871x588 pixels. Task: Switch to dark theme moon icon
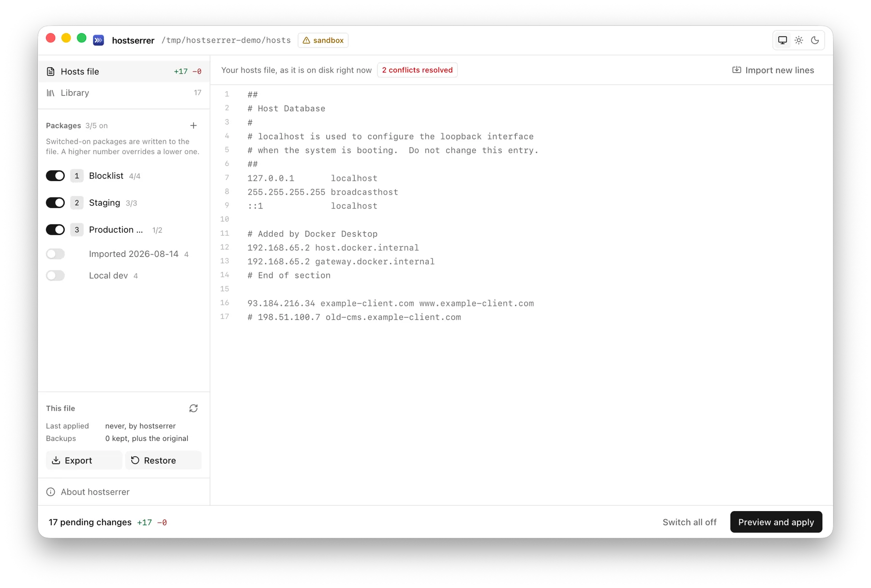tap(815, 40)
